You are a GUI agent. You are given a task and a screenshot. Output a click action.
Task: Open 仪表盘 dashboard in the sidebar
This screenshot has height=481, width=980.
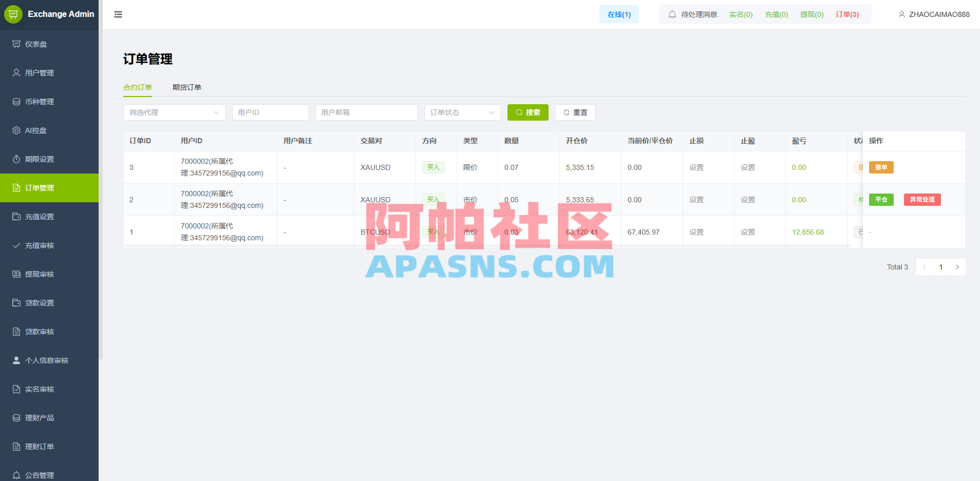click(x=49, y=44)
